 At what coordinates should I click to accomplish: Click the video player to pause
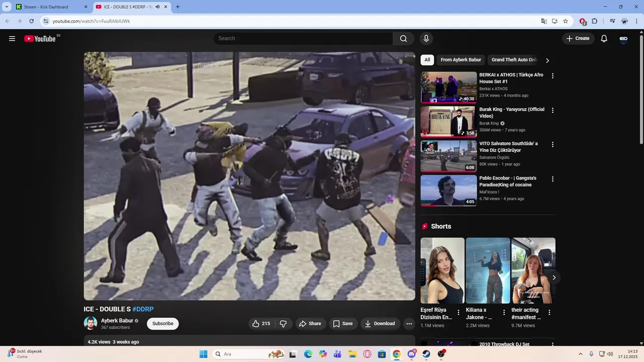pyautogui.click(x=250, y=176)
